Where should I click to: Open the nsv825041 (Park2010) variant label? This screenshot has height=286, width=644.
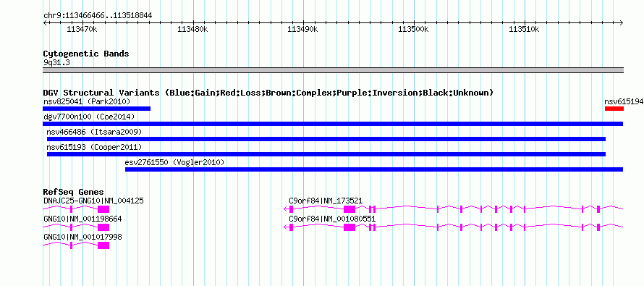[x=87, y=101]
